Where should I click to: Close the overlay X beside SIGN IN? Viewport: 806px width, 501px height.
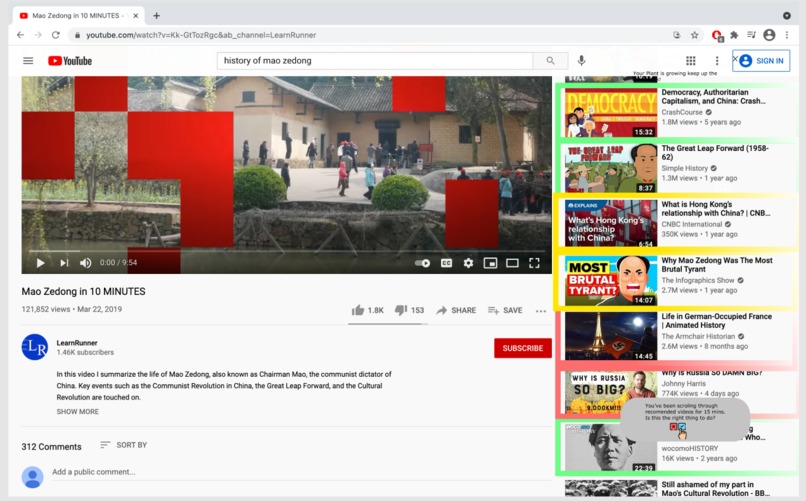(x=735, y=59)
